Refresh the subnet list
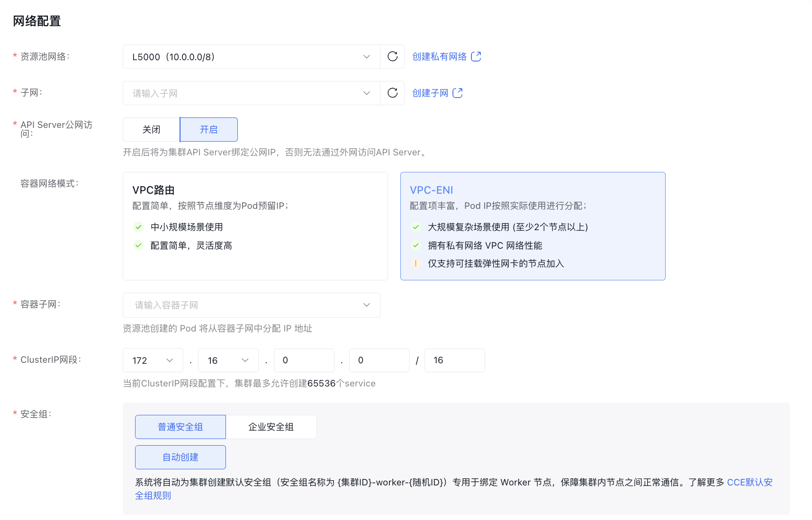 [x=392, y=93]
